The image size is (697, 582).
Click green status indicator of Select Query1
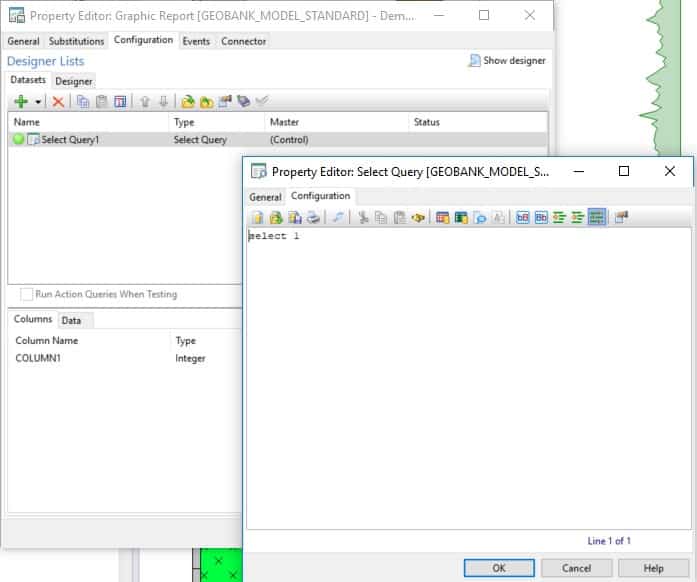18,140
